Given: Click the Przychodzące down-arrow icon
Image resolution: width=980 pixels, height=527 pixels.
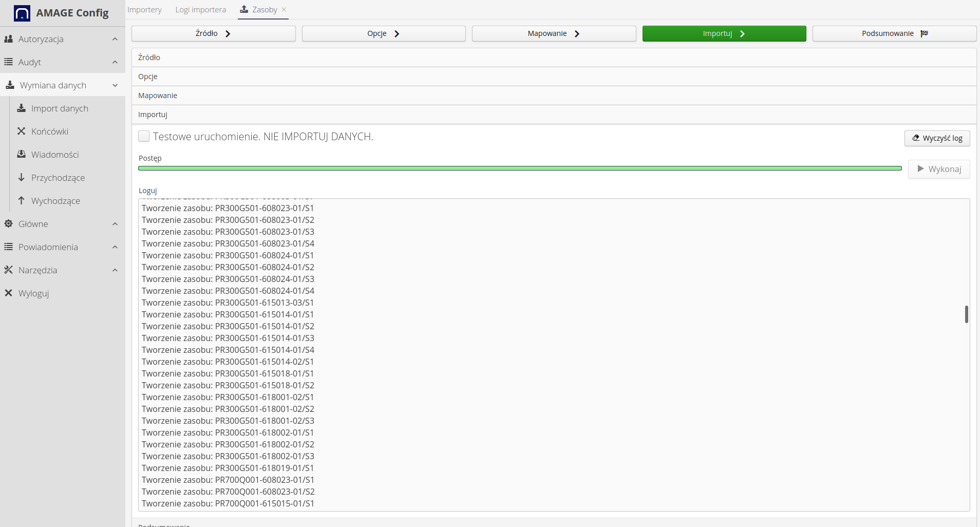Looking at the screenshot, I should [x=21, y=177].
